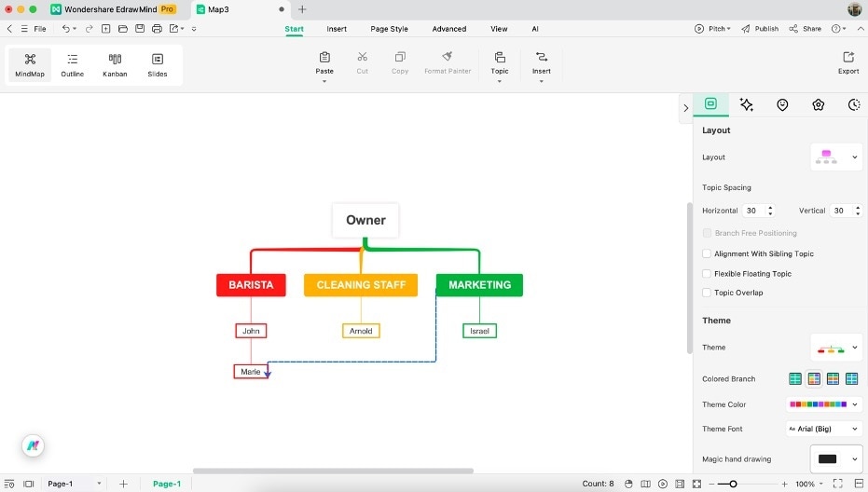Viewport: 868px width, 492px height.
Task: Enable Flexible Floating Topic checkbox
Action: (x=707, y=273)
